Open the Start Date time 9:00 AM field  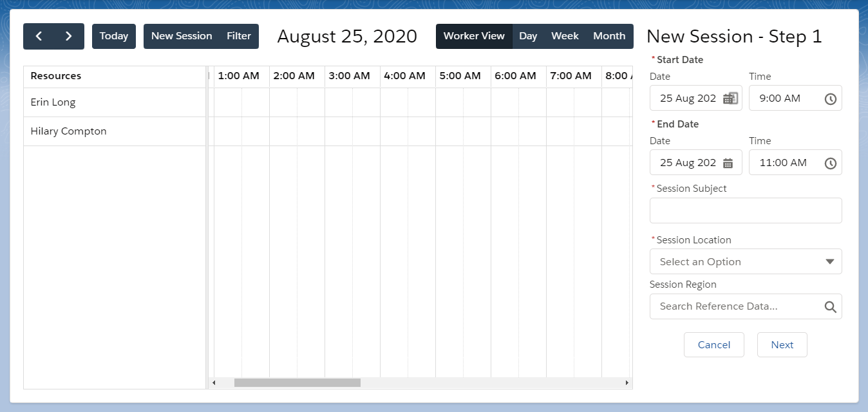795,98
